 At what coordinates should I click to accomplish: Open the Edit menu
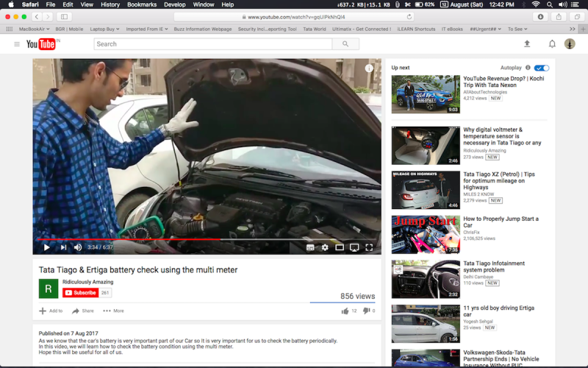(x=68, y=4)
